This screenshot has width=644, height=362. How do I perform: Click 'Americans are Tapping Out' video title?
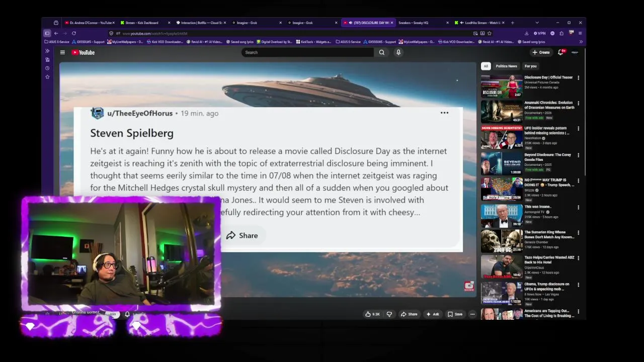(549, 313)
